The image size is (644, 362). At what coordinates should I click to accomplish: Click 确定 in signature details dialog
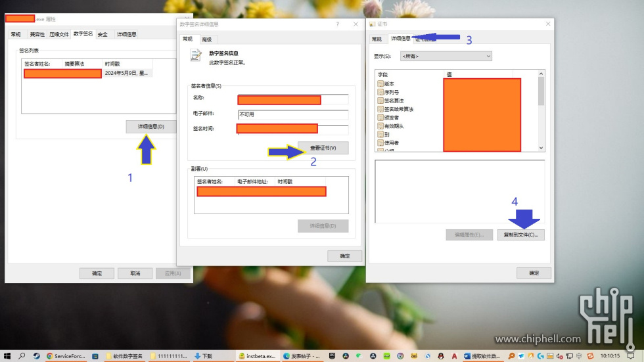tap(344, 256)
